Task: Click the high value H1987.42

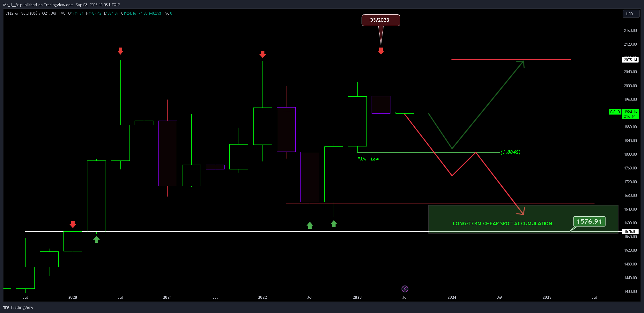Action: pos(94,13)
